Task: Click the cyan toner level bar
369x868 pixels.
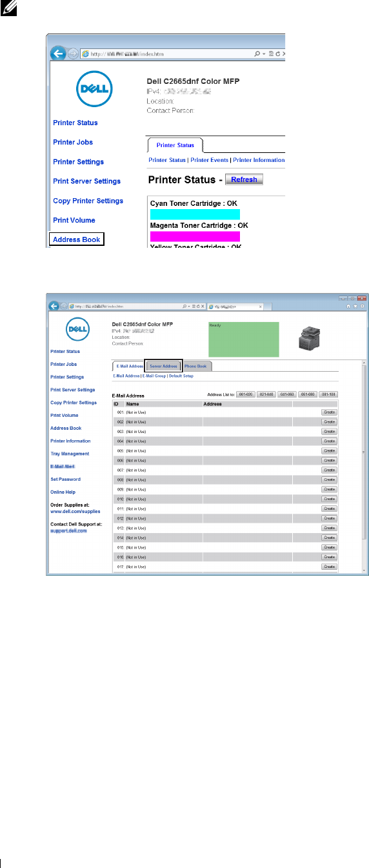Action: (195, 214)
